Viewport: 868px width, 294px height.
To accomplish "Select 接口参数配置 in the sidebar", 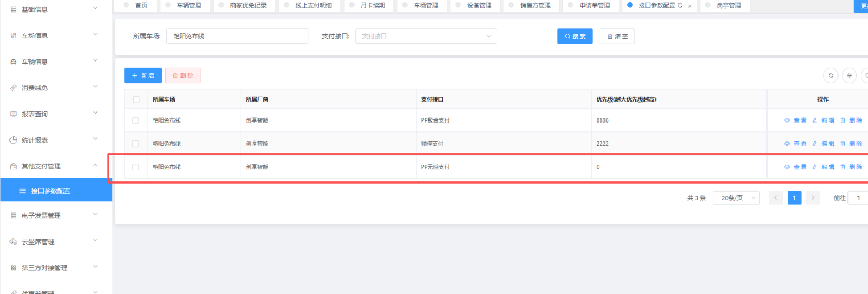I will point(56,190).
